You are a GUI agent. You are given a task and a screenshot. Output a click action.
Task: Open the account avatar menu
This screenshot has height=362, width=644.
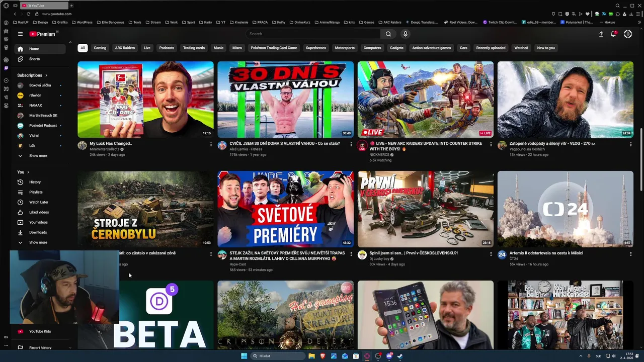628,34
